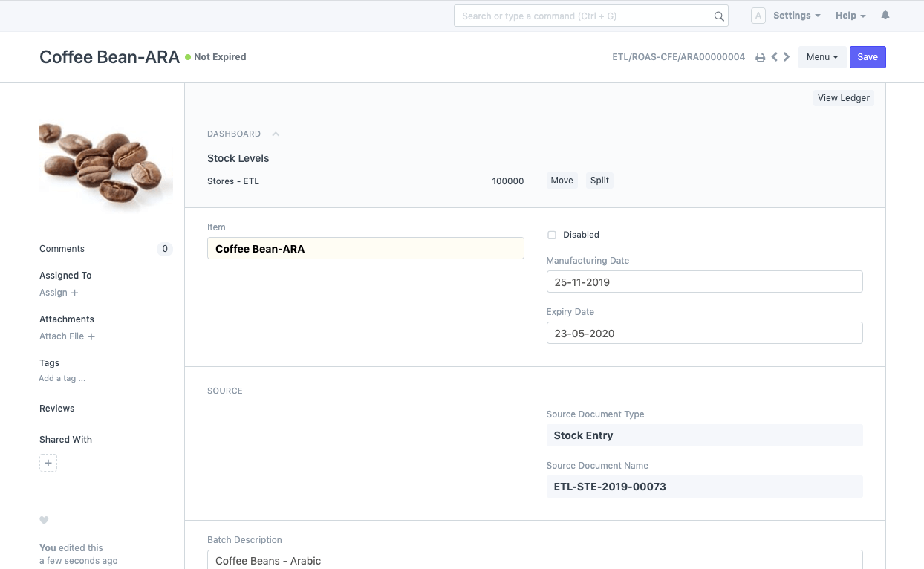Click the Expiry Date field
Viewport: 924px width, 569px height.
click(x=703, y=334)
